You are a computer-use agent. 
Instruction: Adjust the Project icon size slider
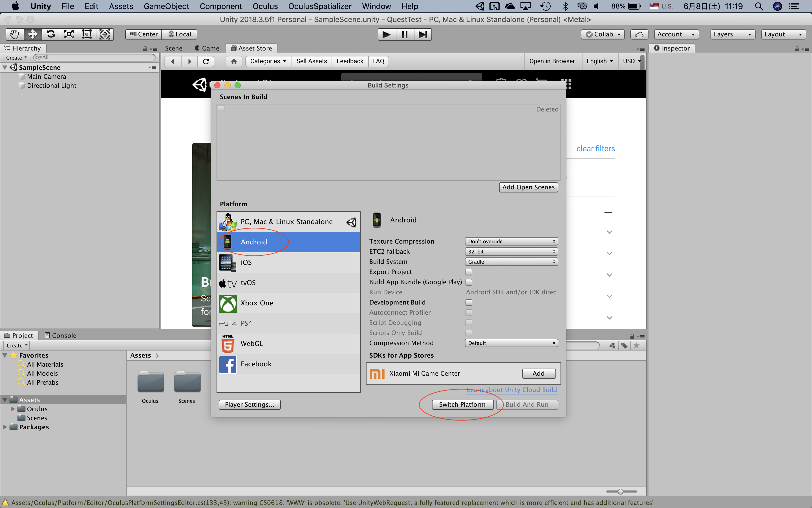coord(621,492)
